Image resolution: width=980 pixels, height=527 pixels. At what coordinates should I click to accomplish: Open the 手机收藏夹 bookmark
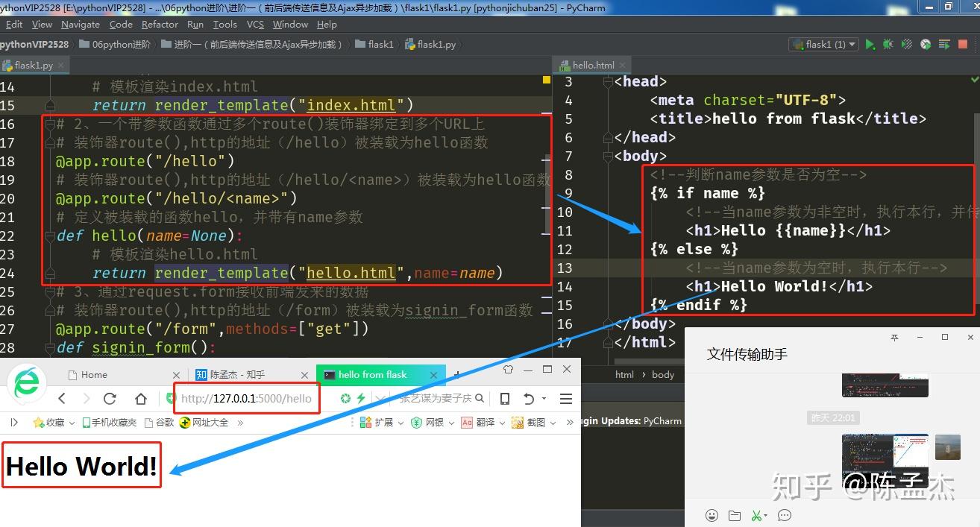pos(110,423)
